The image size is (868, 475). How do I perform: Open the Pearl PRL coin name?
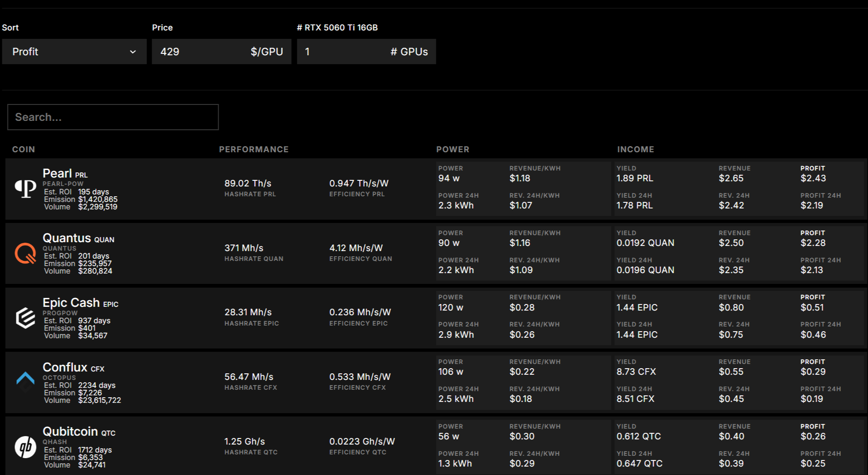click(65, 173)
